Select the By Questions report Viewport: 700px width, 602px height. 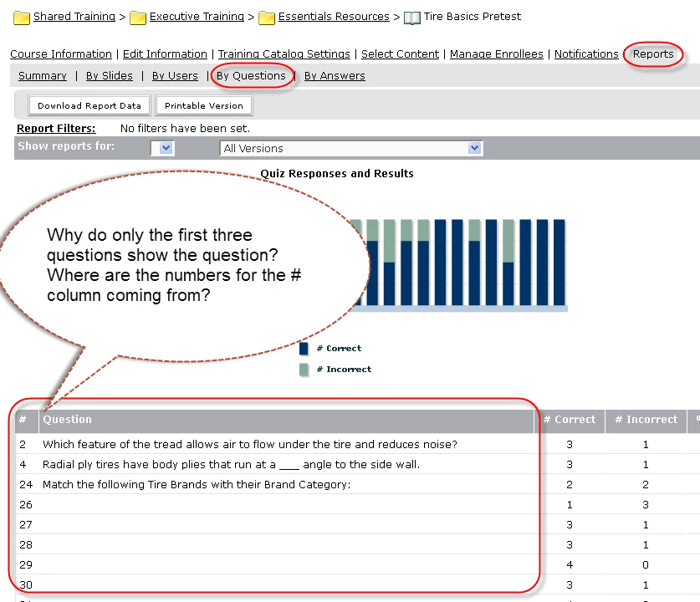[x=251, y=76]
